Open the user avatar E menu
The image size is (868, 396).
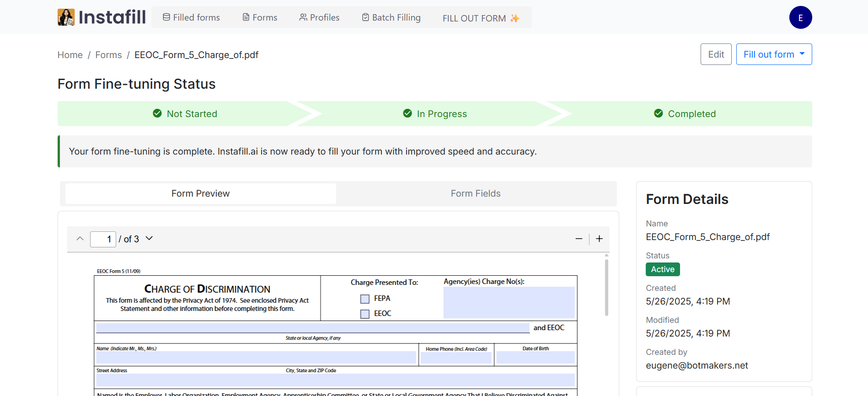click(x=800, y=17)
